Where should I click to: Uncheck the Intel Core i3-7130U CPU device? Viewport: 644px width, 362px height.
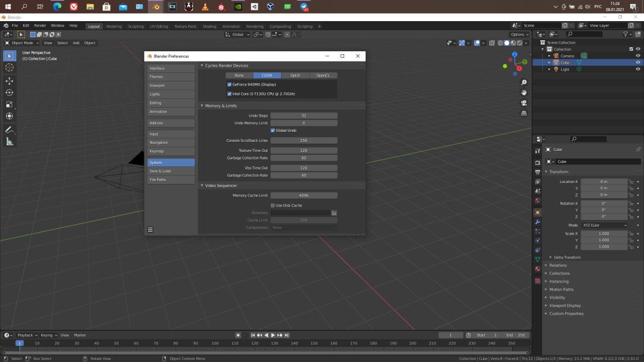pos(229,94)
